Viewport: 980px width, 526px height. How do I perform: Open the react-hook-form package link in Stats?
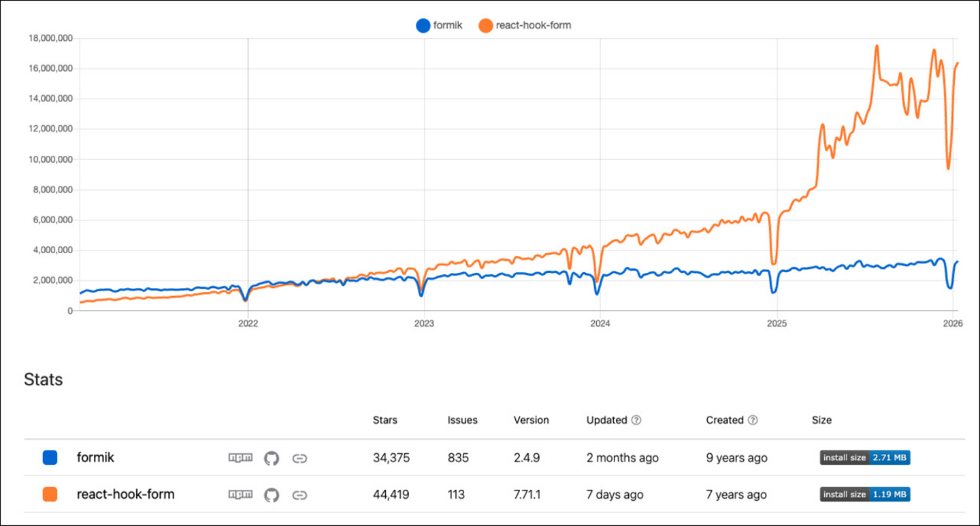(x=125, y=495)
